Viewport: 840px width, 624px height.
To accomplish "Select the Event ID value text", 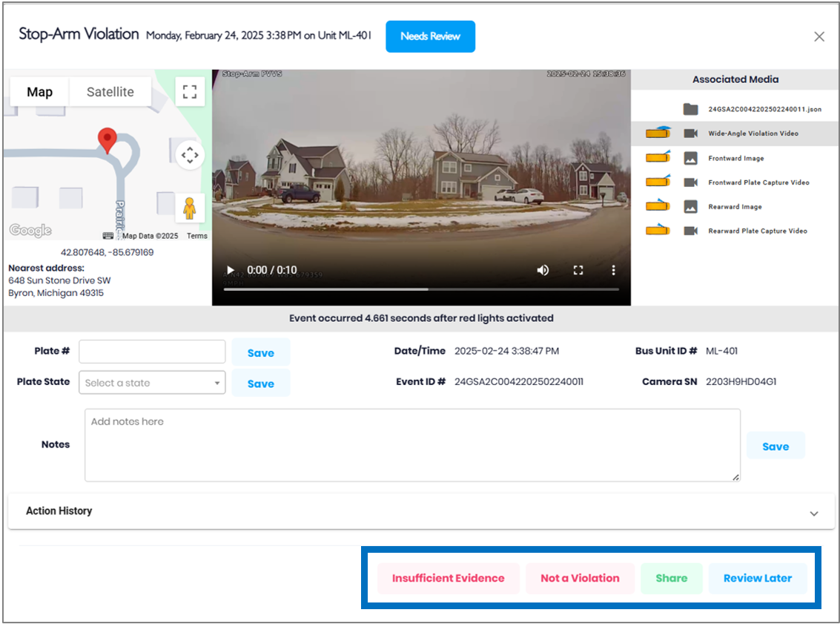I will click(x=518, y=381).
